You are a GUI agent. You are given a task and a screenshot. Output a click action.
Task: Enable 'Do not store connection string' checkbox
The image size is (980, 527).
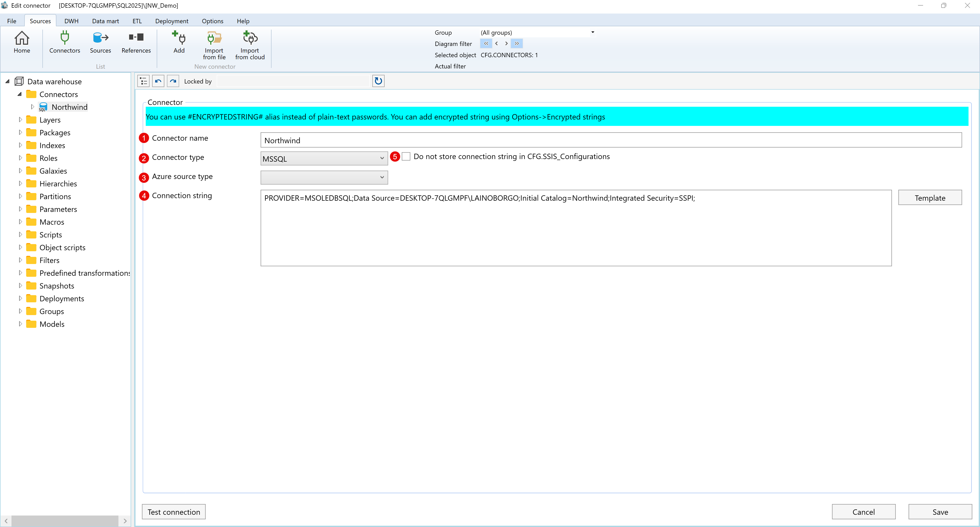point(406,156)
